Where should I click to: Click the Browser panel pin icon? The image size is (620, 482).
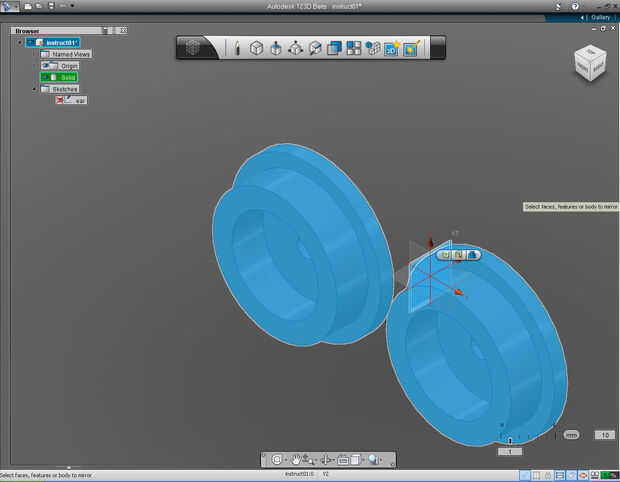click(x=105, y=30)
